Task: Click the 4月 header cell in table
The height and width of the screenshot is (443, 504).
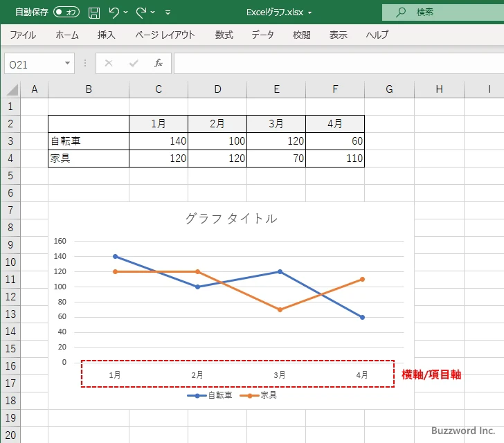Action: coord(335,124)
